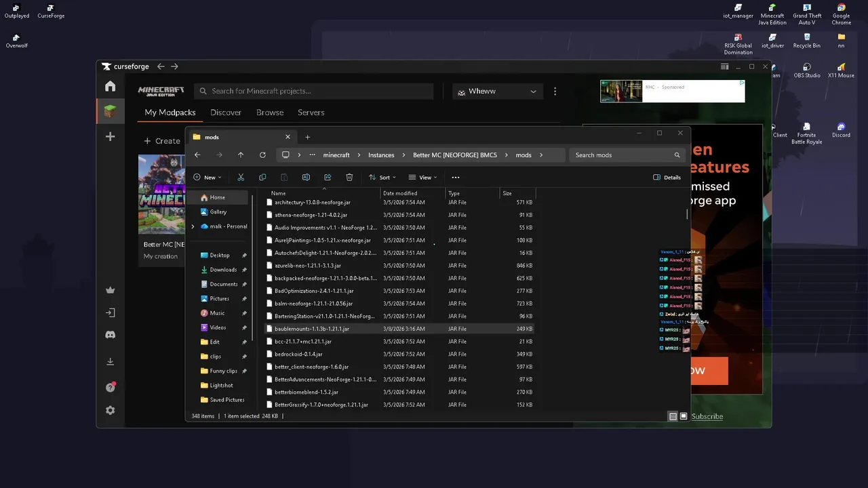Expand the chevron after Instances in breadcrumb
Screen dimensions: 868x488
coord(403,155)
